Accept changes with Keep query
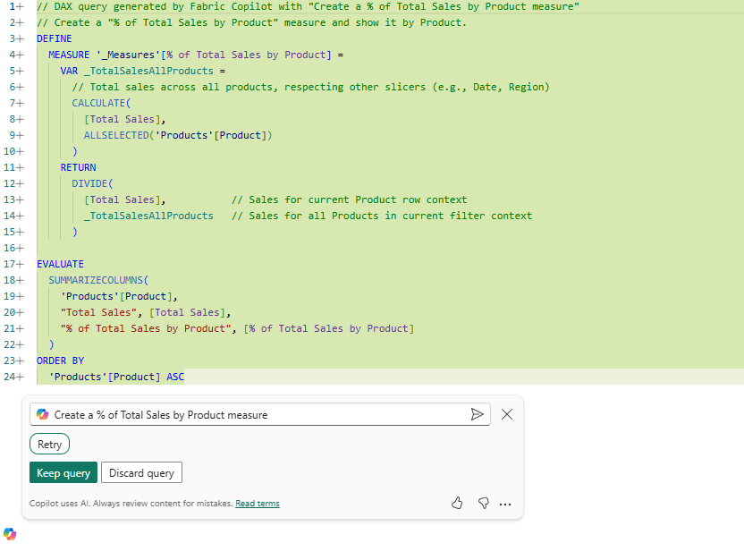 (x=63, y=473)
